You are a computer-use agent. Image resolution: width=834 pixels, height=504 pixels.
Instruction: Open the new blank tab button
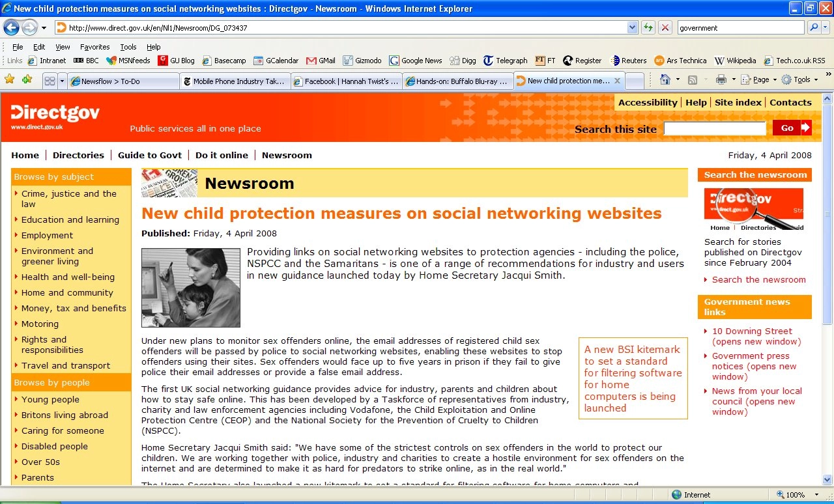pyautogui.click(x=635, y=81)
